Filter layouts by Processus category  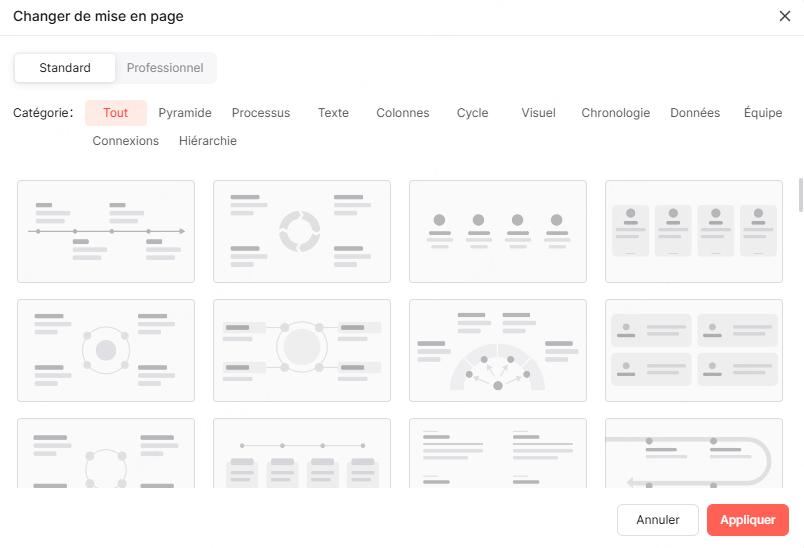261,113
